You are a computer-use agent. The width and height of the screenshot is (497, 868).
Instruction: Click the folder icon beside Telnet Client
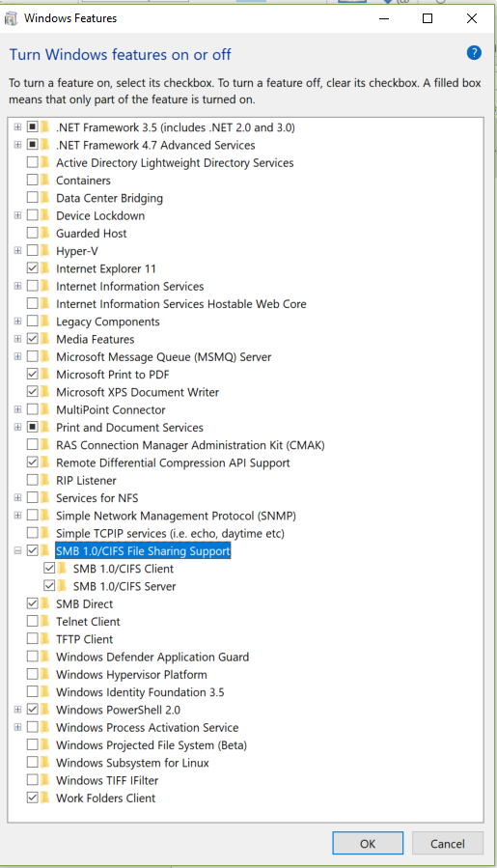coord(44,621)
